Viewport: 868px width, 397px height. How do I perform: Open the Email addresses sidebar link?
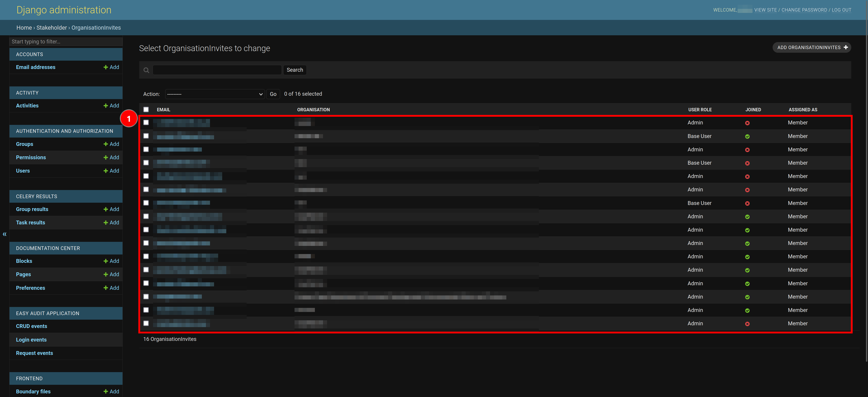point(36,67)
